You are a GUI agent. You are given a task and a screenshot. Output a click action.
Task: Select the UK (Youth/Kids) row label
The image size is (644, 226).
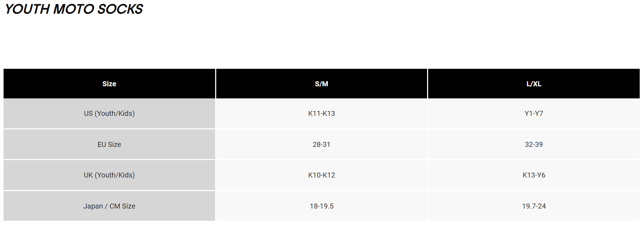109,175
